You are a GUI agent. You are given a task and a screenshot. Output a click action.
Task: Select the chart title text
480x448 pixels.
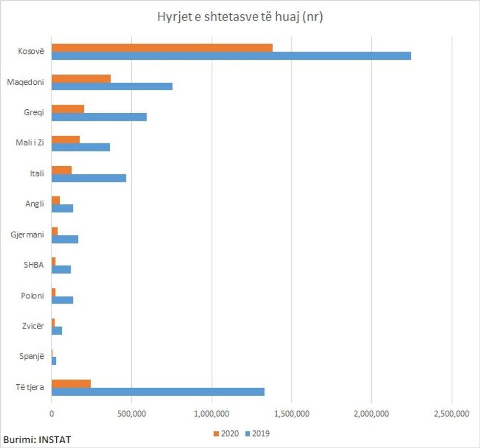coord(240,17)
